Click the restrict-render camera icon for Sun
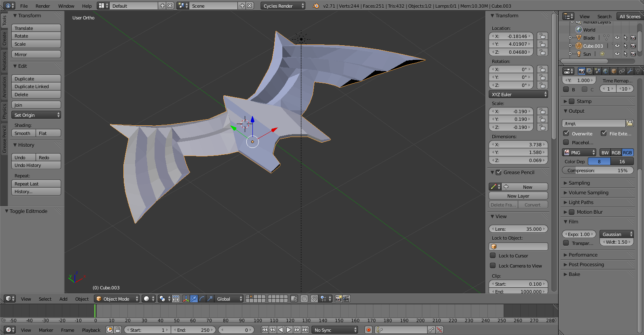Screen dimensions: 644x335 tap(633, 54)
